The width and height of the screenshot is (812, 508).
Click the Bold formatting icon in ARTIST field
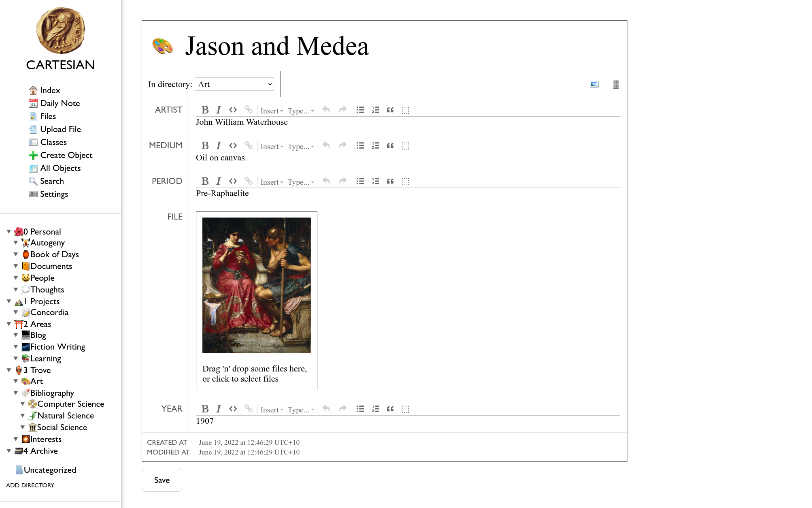(x=204, y=109)
